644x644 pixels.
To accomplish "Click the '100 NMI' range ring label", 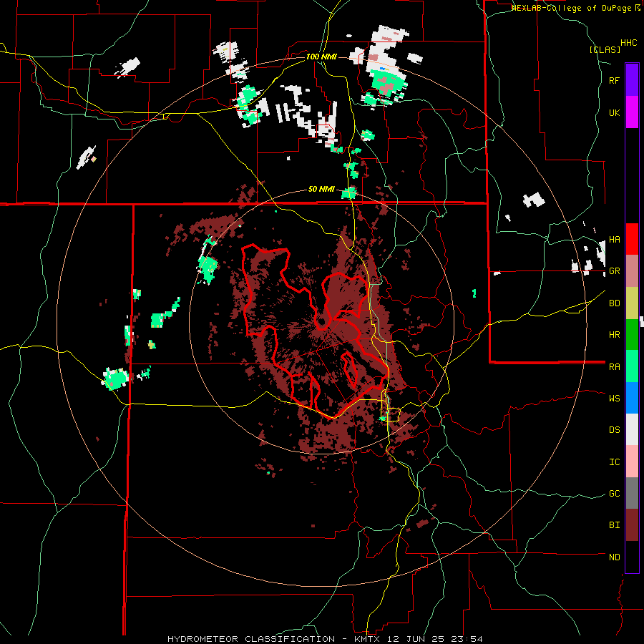I will pos(321,57).
